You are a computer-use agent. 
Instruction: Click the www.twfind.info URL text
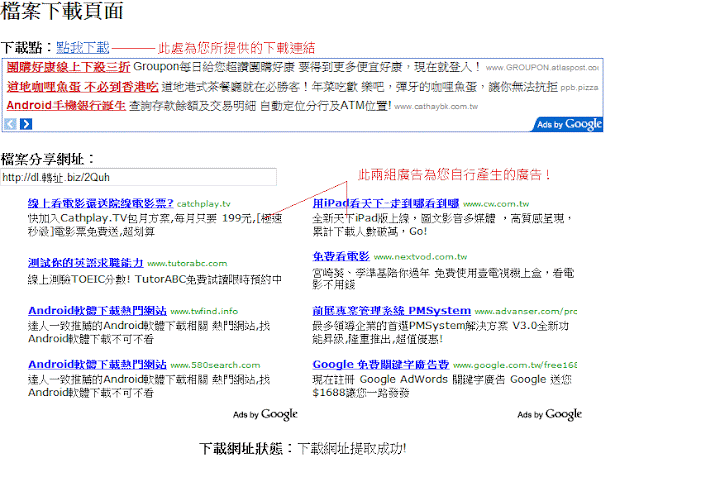204,312
